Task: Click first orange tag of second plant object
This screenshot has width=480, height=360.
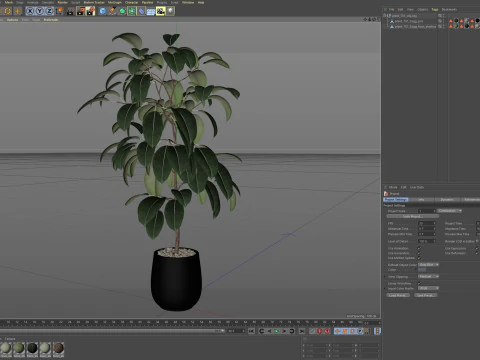Action: coord(451,21)
